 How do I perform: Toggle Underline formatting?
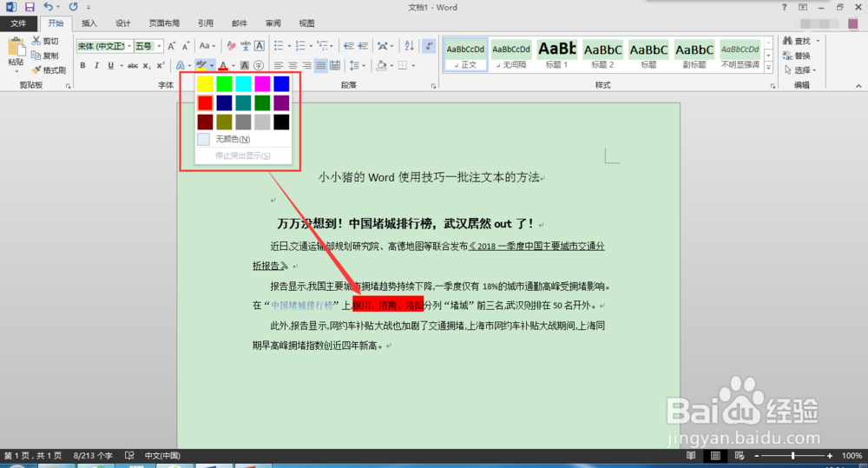[x=111, y=65]
